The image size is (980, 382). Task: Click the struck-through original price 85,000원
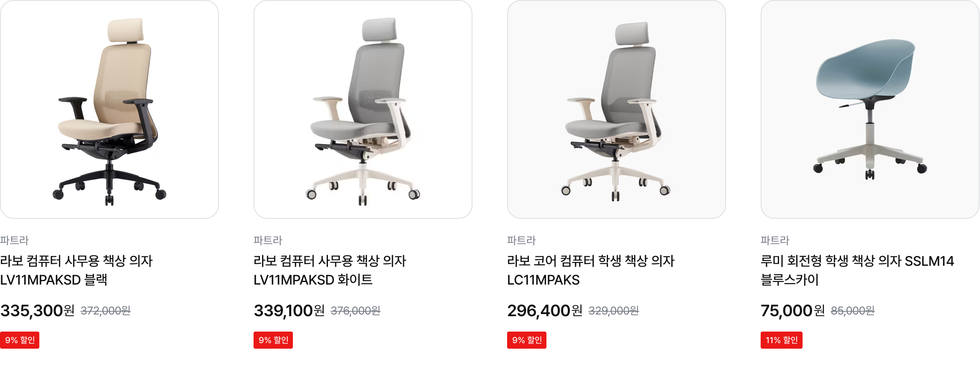pos(853,311)
